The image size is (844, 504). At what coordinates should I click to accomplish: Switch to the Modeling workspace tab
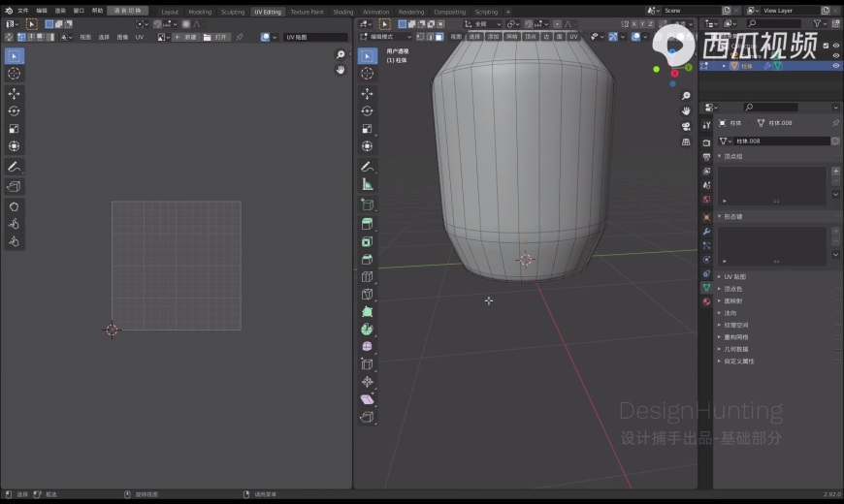click(200, 12)
